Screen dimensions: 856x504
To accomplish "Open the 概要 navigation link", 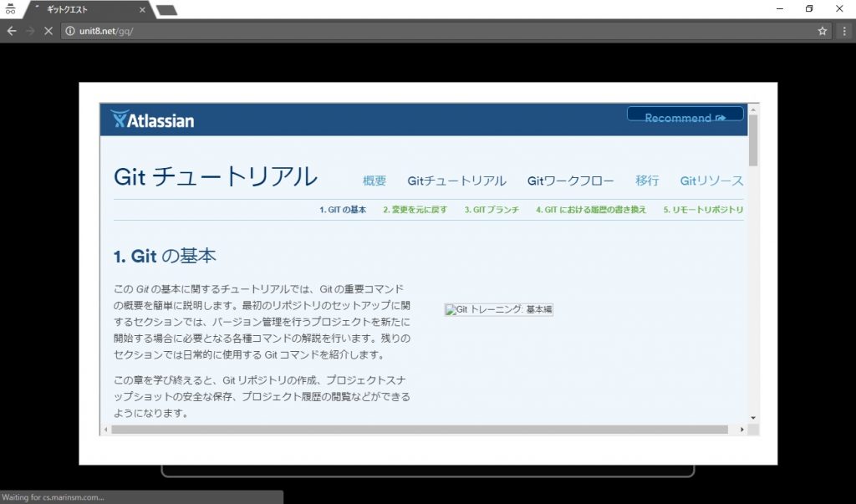I will [x=374, y=181].
